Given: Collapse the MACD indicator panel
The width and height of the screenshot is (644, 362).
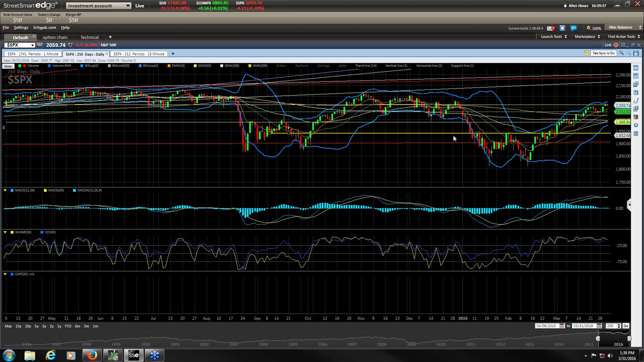Looking at the screenshot, I should pos(5,190).
